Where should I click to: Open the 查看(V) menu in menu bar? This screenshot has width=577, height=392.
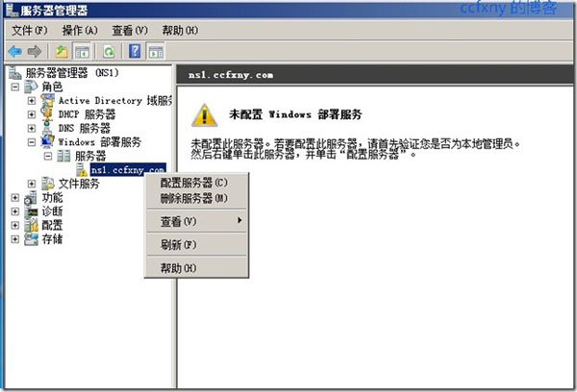[x=130, y=30]
